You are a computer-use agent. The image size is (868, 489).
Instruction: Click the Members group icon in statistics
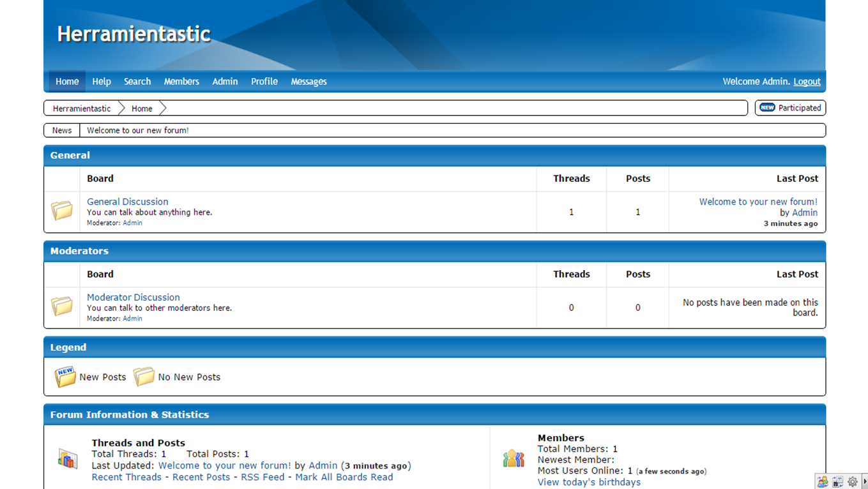coord(513,458)
